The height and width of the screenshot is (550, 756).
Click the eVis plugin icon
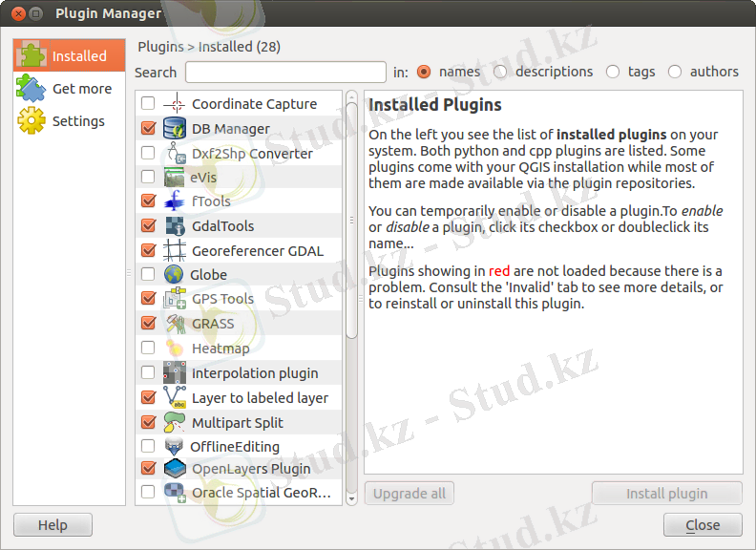(x=174, y=177)
